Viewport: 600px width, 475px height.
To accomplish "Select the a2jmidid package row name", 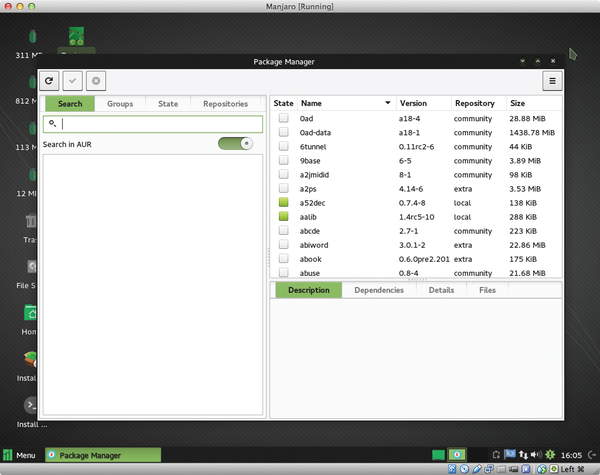I will [314, 175].
